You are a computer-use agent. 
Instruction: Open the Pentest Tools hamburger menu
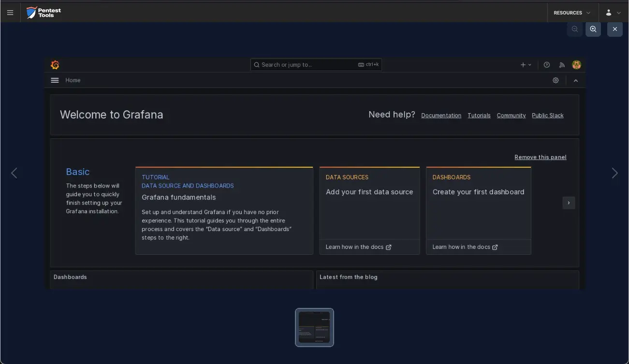pyautogui.click(x=10, y=13)
